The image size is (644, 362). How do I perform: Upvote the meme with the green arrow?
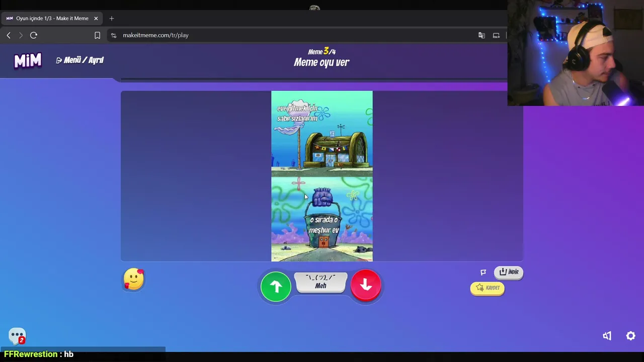(x=276, y=287)
